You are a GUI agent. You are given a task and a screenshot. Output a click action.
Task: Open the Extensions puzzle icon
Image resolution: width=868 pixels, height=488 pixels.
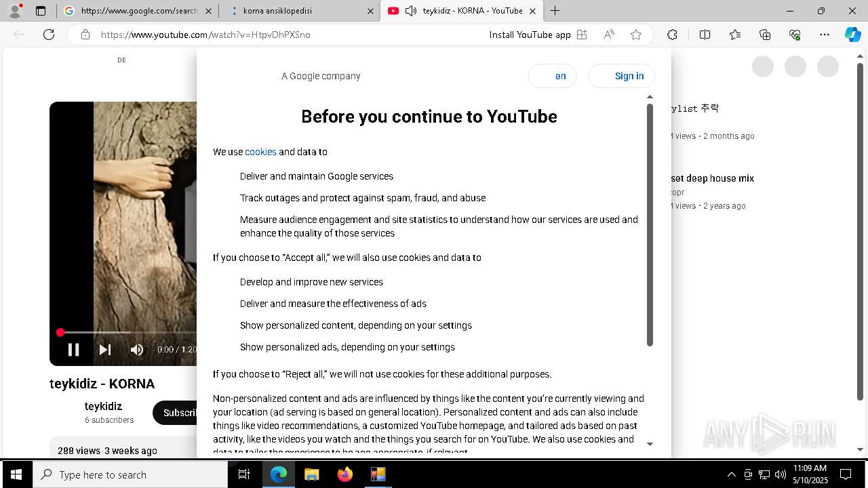click(x=672, y=35)
